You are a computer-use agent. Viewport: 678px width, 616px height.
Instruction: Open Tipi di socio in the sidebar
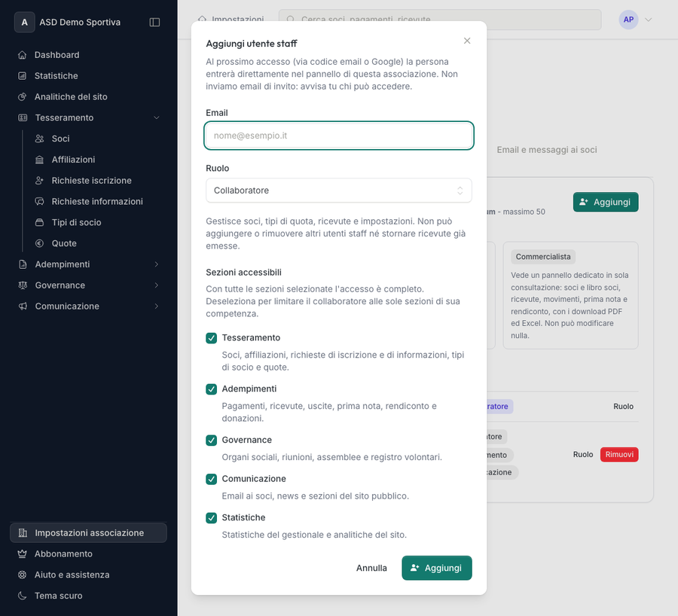tap(97, 223)
